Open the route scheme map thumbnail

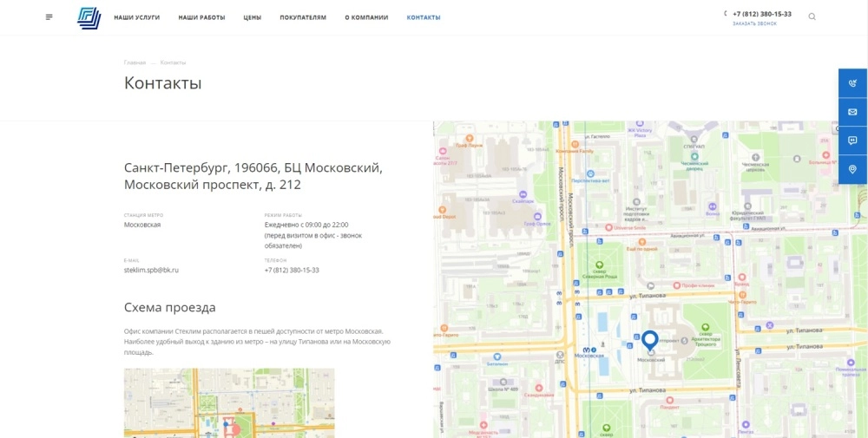tap(229, 403)
